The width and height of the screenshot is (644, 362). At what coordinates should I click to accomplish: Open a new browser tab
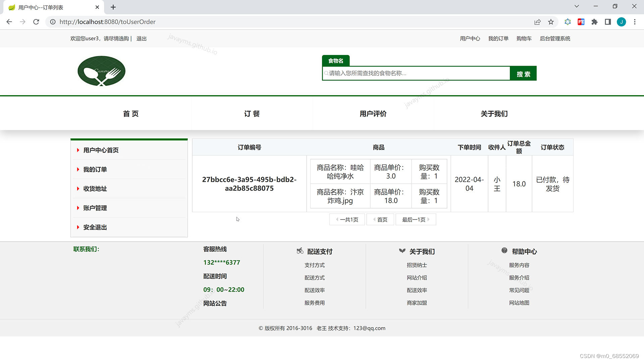[113, 7]
